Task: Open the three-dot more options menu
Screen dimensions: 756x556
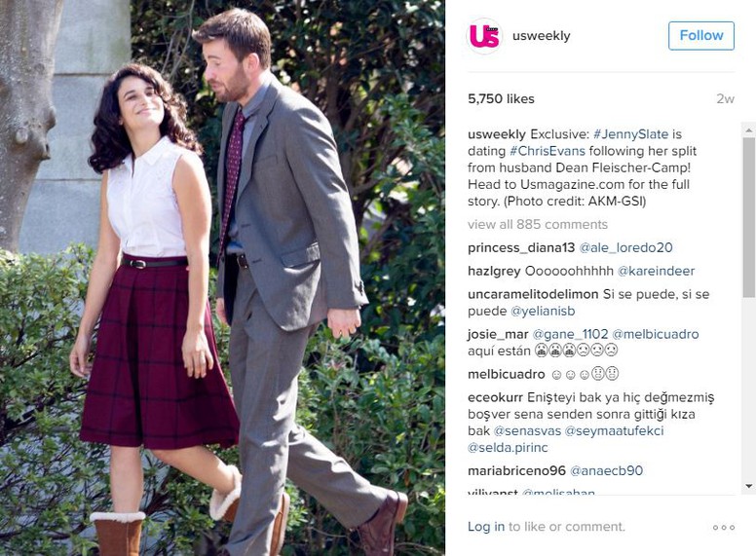Action: coord(724,528)
